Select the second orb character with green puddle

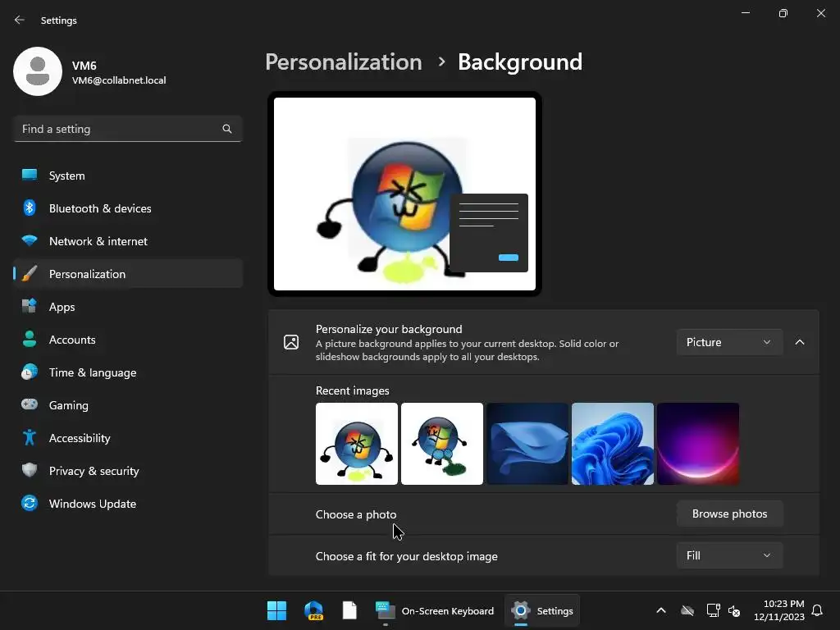tap(442, 444)
